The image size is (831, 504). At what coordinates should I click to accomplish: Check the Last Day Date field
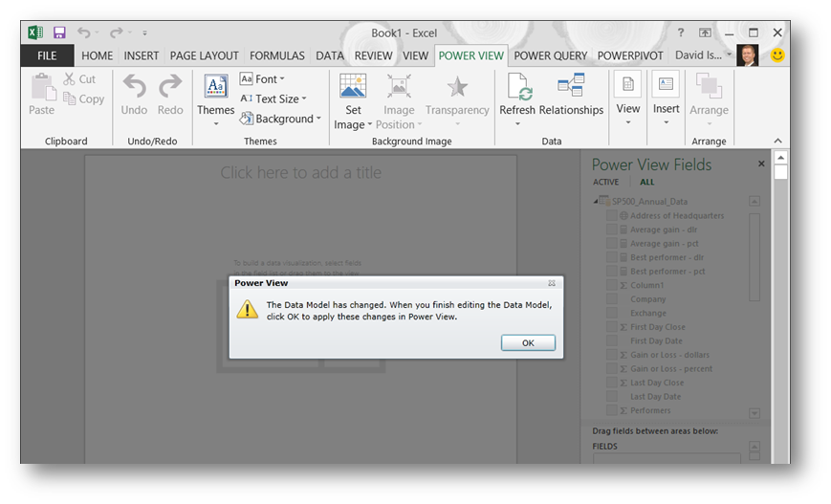click(x=612, y=397)
